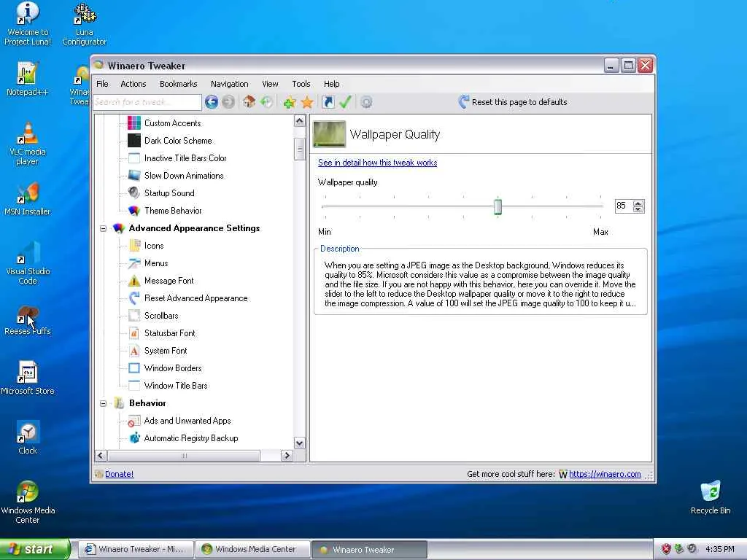Select Behavior category label
The height and width of the screenshot is (560, 747).
147,402
